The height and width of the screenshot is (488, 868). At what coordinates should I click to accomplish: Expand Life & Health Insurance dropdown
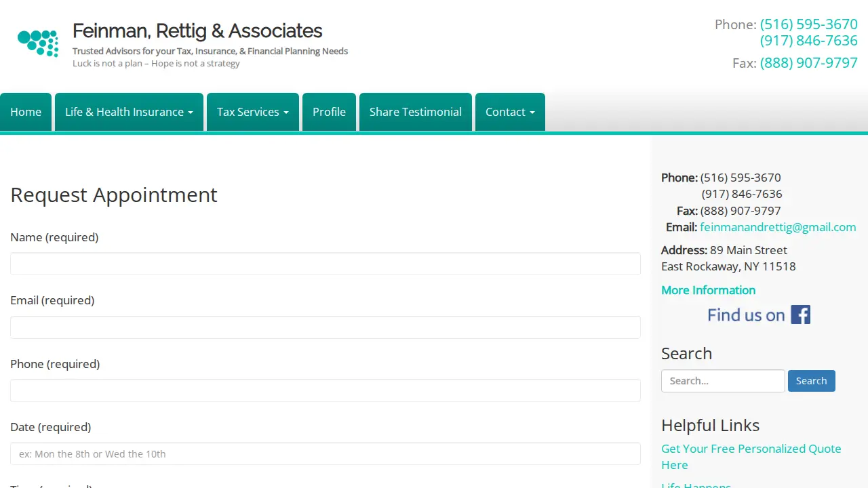pyautogui.click(x=129, y=112)
